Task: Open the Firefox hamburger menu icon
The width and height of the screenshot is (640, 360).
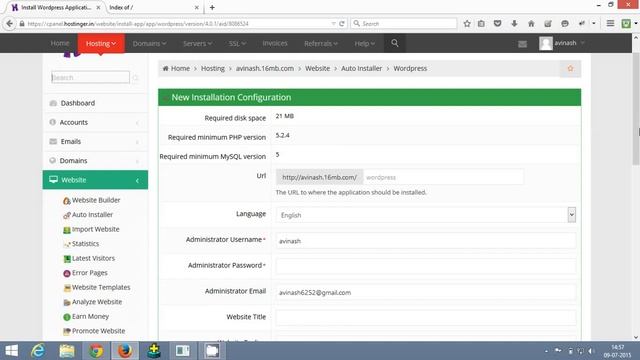Action: tap(610, 24)
